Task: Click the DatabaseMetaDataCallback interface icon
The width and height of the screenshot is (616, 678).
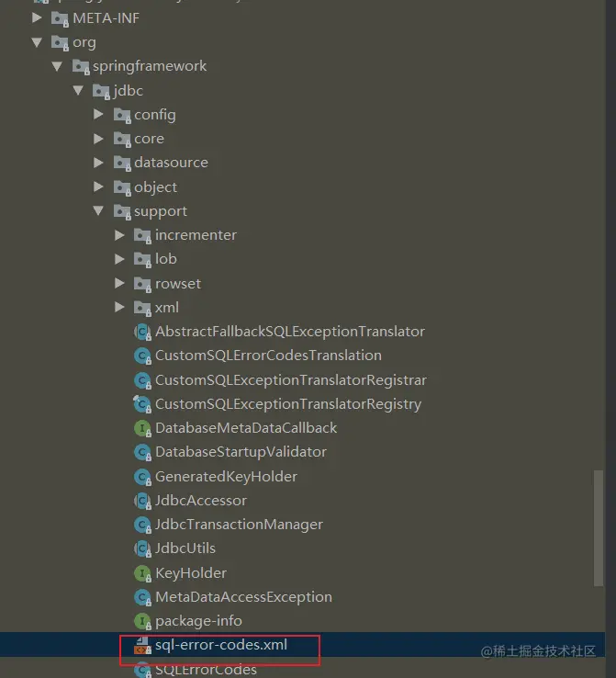Action: click(x=142, y=428)
